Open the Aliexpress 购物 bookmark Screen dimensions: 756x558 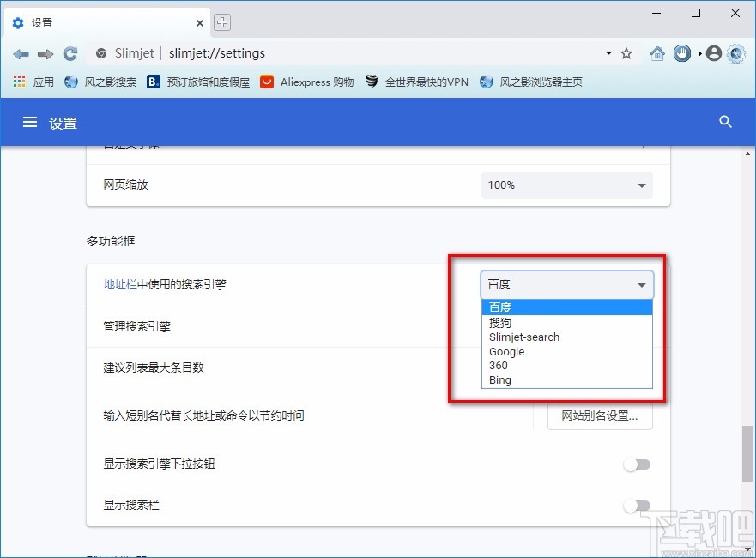click(307, 82)
